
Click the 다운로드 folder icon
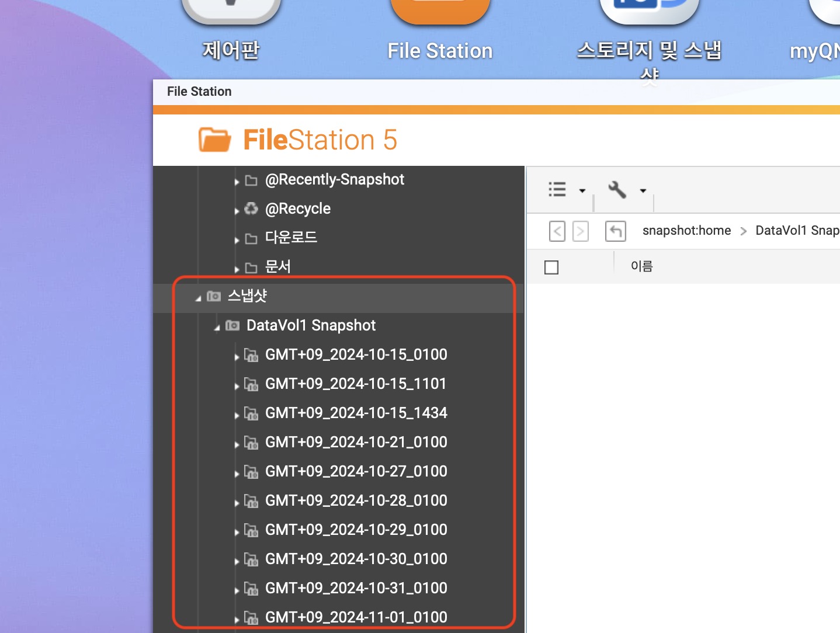click(x=251, y=239)
